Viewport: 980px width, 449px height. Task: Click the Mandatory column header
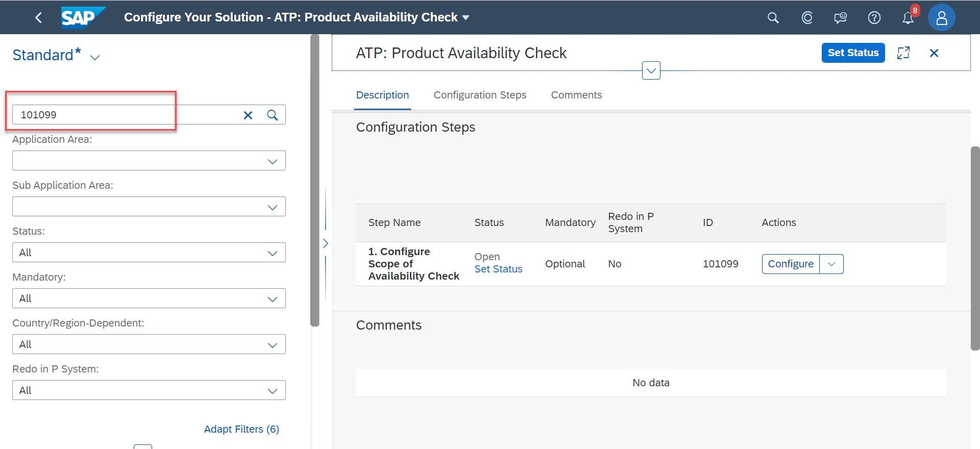coord(570,223)
